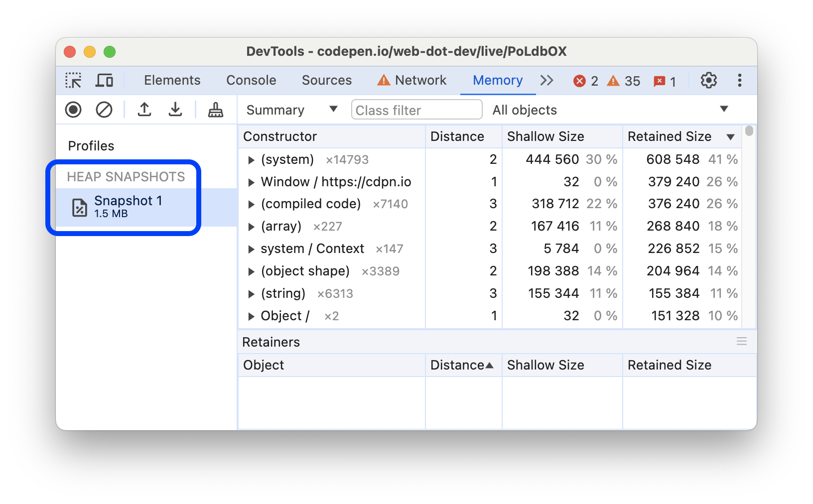Expand the (compiled code) constructor
813x504 pixels.
251,204
